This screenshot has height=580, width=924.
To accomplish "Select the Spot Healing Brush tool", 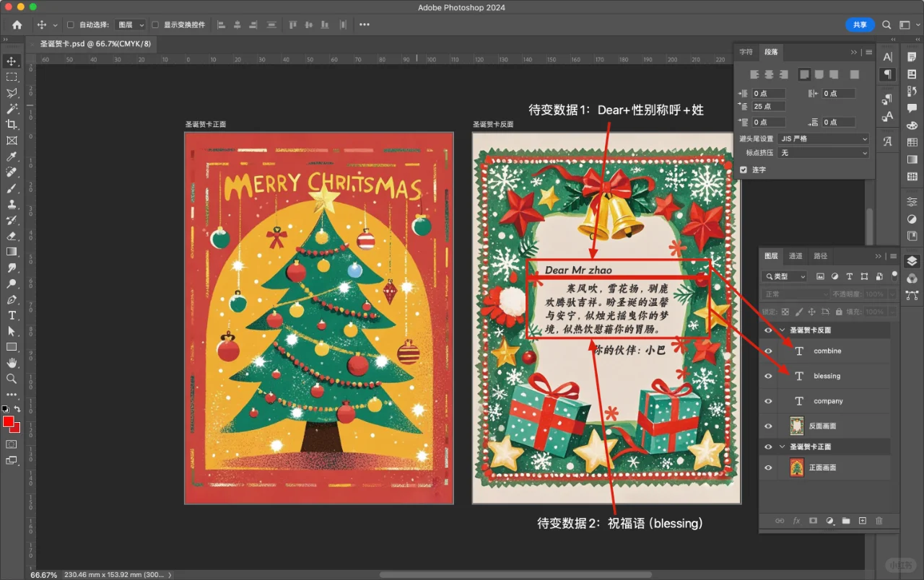I will pyautogui.click(x=12, y=172).
